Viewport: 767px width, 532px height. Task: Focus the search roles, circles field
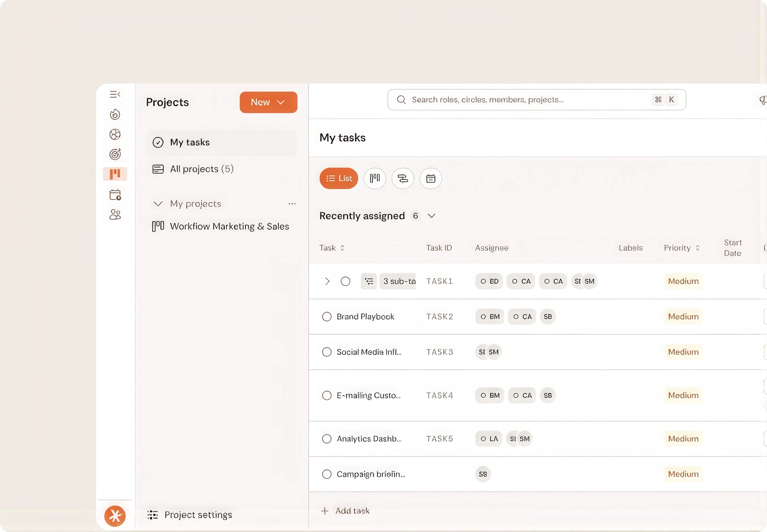point(537,100)
